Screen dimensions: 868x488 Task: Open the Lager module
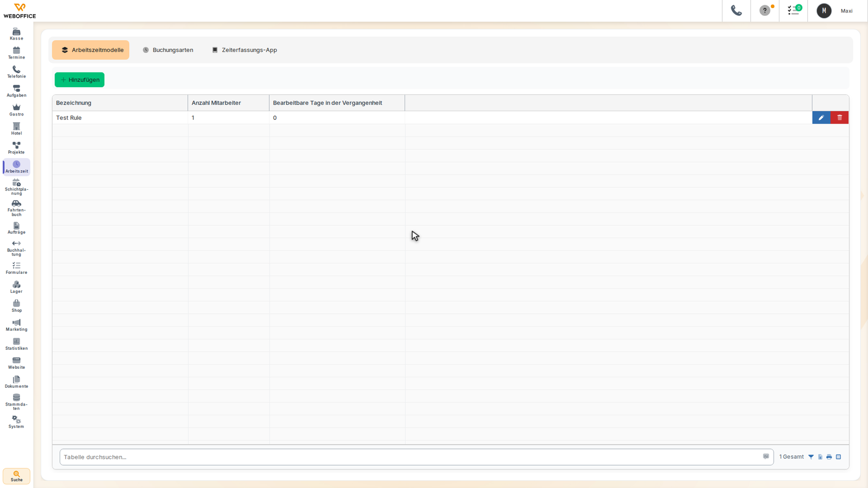(x=16, y=287)
